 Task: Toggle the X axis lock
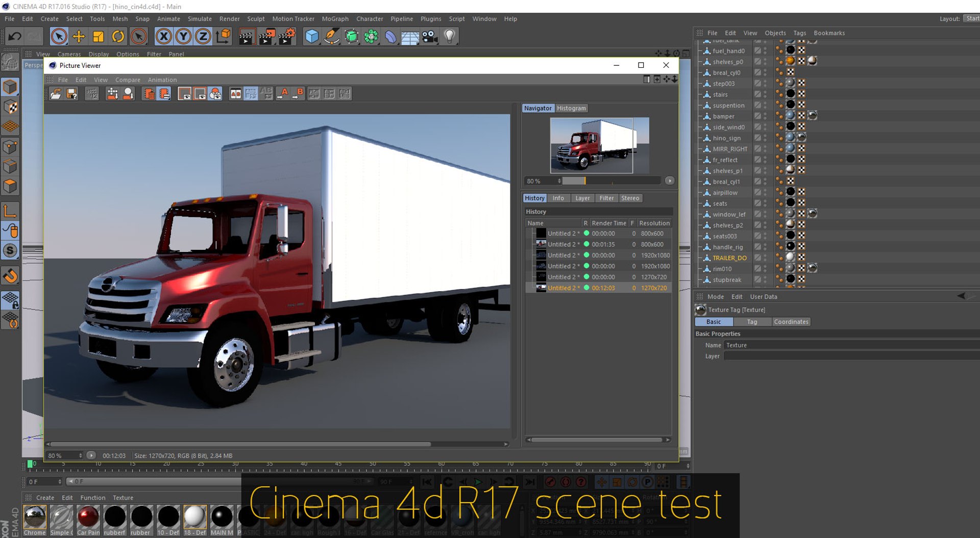point(163,36)
